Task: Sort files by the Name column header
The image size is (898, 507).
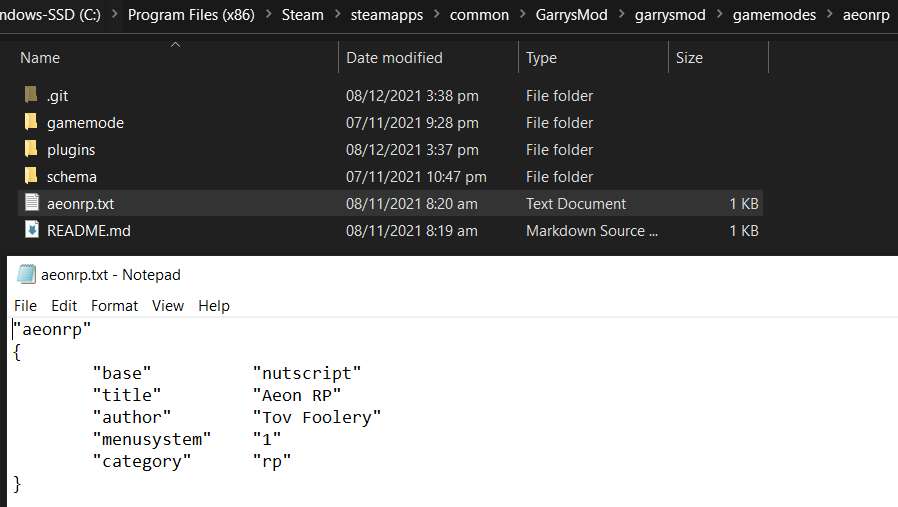Action: click(x=40, y=58)
